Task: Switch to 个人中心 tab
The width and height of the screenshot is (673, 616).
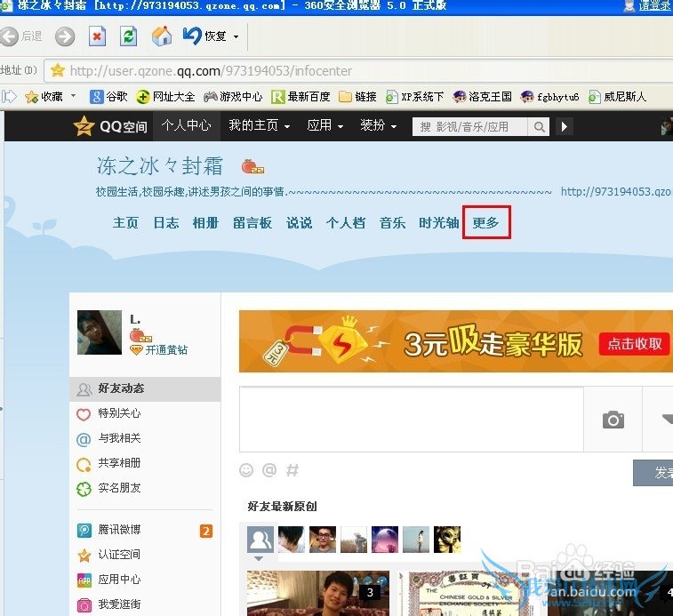Action: click(187, 125)
